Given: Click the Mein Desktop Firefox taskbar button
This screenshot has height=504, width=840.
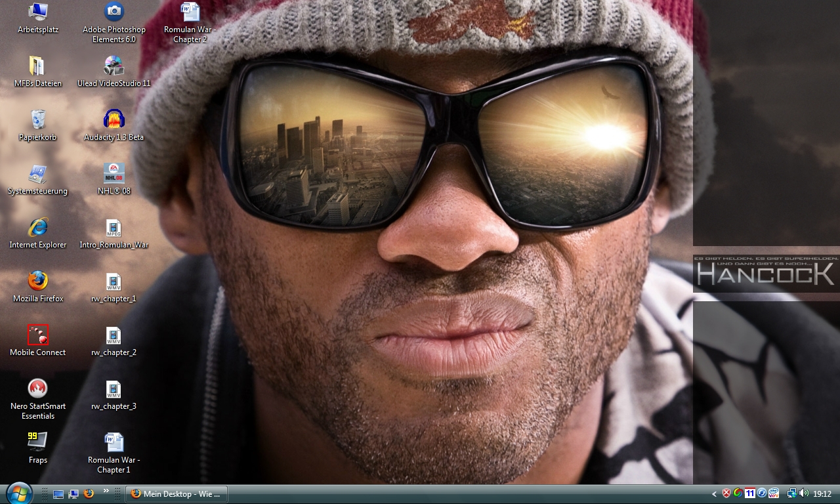Looking at the screenshot, I should click(x=176, y=494).
